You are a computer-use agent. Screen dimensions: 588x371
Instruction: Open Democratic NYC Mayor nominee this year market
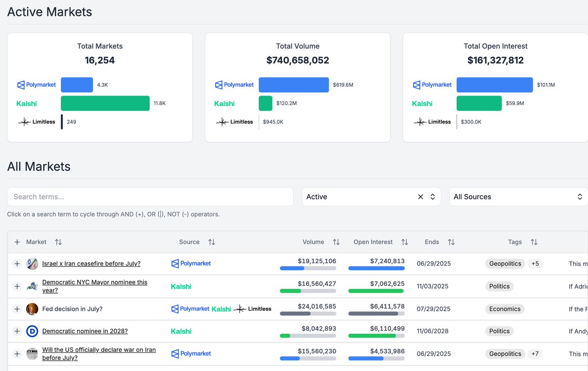coord(95,286)
